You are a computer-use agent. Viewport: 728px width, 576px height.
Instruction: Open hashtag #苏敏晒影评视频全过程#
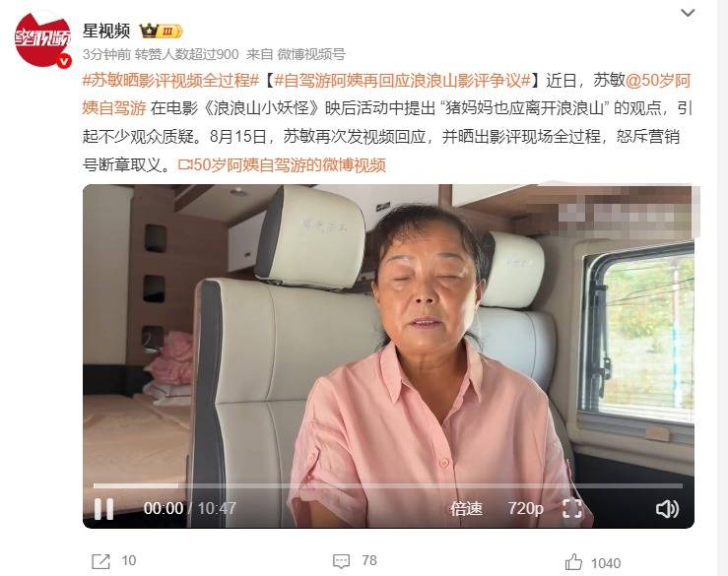(x=170, y=81)
